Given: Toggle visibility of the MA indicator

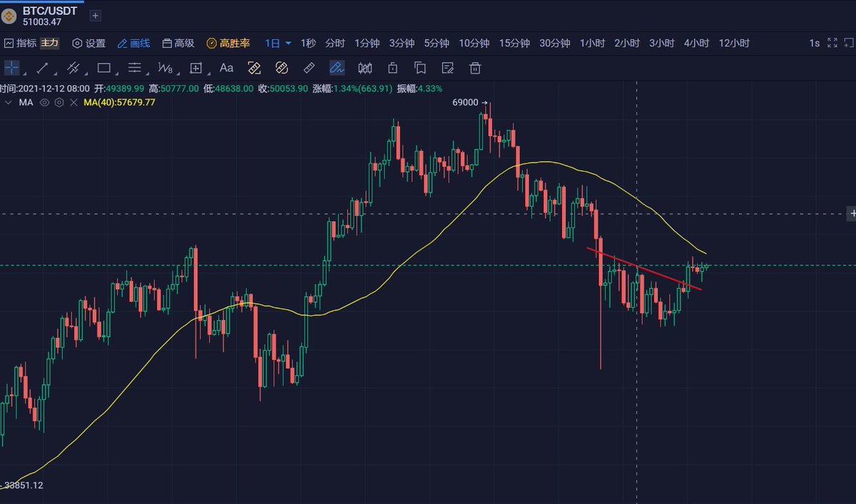Looking at the screenshot, I should tap(44, 102).
